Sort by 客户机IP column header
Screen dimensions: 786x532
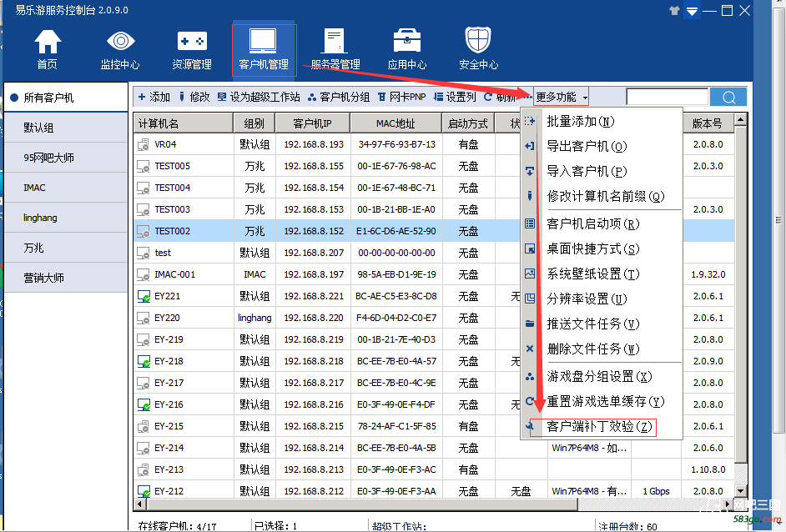[313, 123]
